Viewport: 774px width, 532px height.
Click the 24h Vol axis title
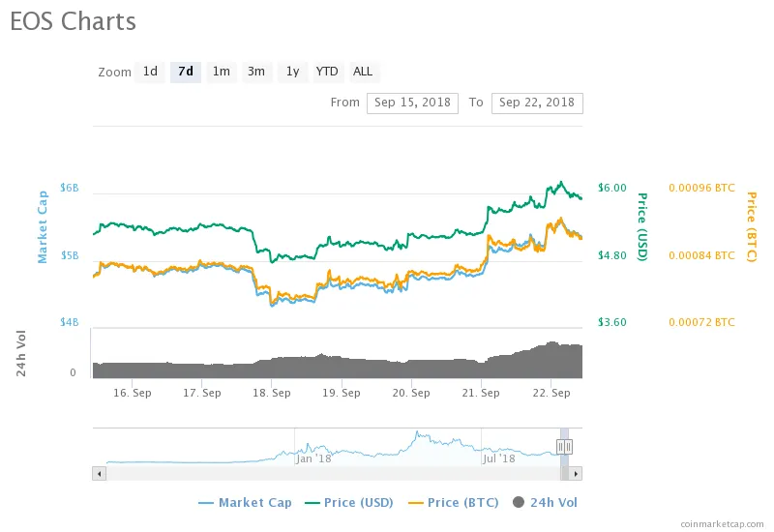(x=21, y=353)
